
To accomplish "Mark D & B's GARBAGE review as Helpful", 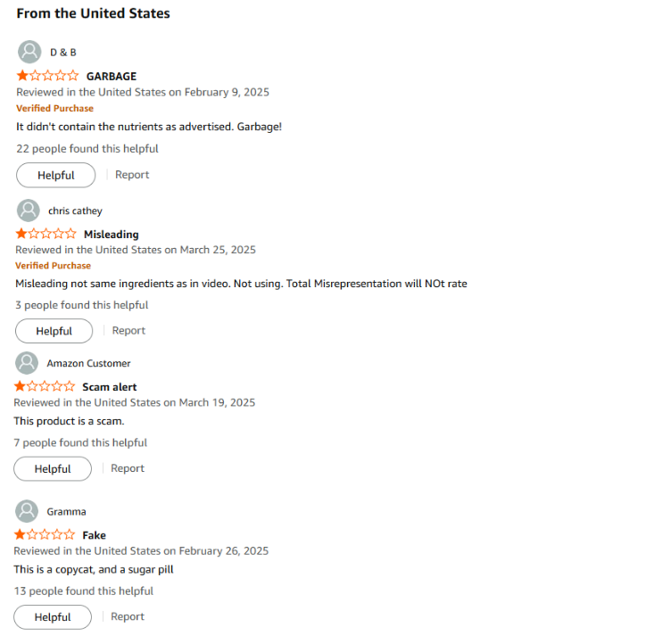I will point(55,175).
